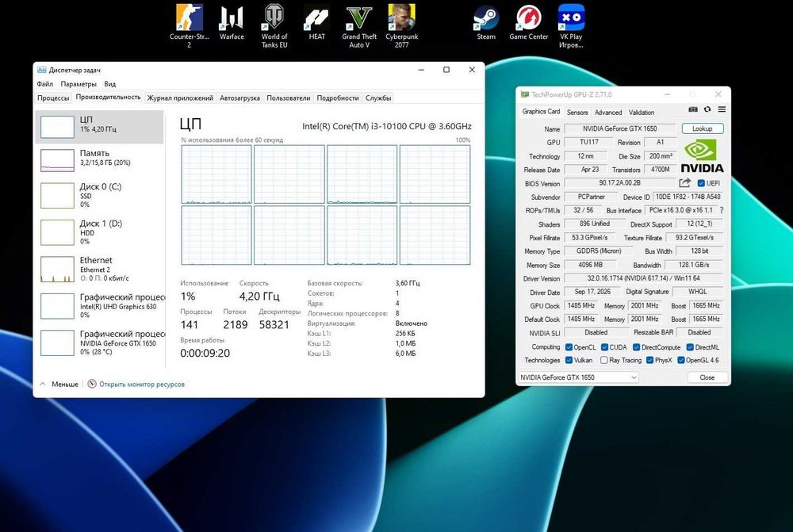The width and height of the screenshot is (793, 532).
Task: Open the HEAT desktop icon
Action: (316, 22)
